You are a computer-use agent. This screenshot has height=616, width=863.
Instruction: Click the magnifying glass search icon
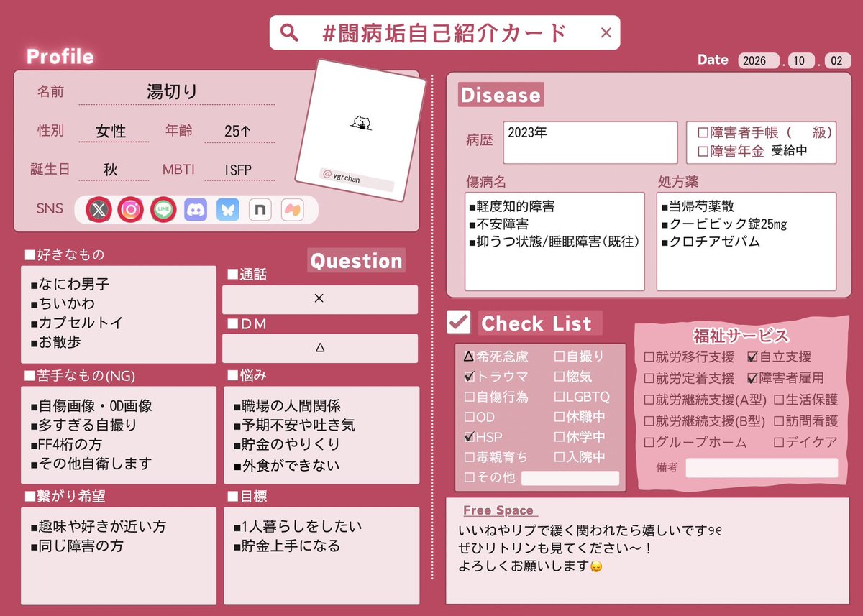point(288,33)
